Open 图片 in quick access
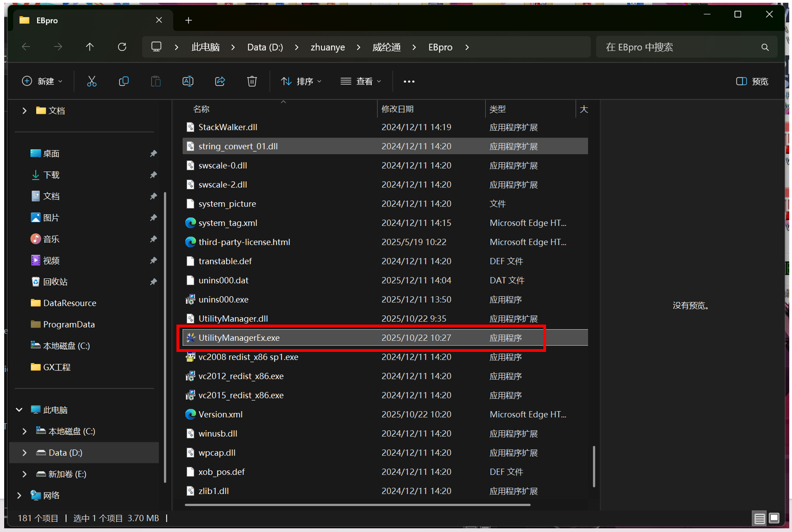The image size is (792, 532). (51, 218)
